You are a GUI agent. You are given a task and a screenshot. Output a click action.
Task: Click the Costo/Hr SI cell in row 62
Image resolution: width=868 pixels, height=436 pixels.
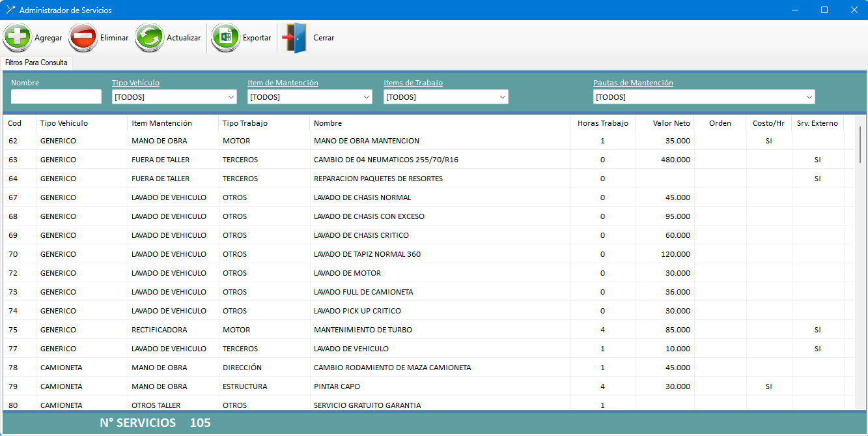(769, 141)
